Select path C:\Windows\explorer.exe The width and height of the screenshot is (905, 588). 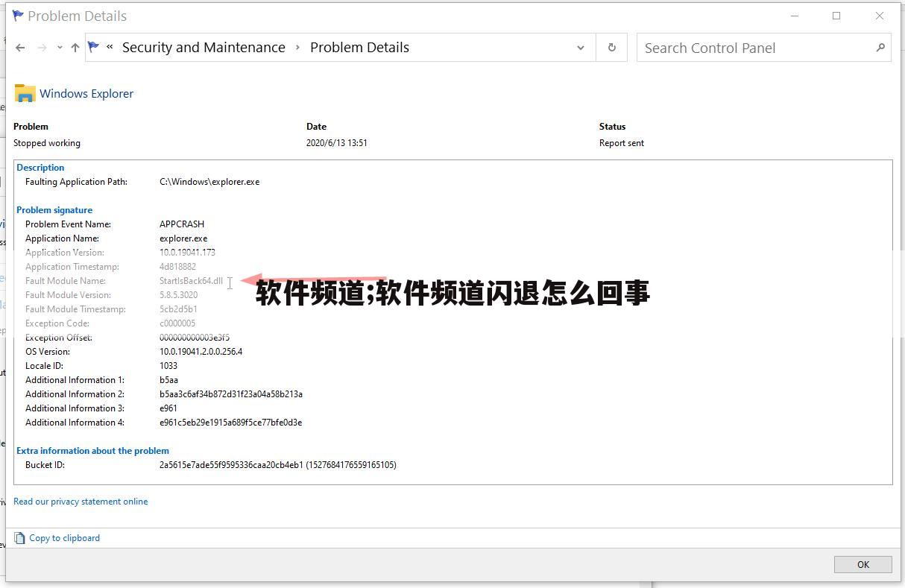pos(209,182)
